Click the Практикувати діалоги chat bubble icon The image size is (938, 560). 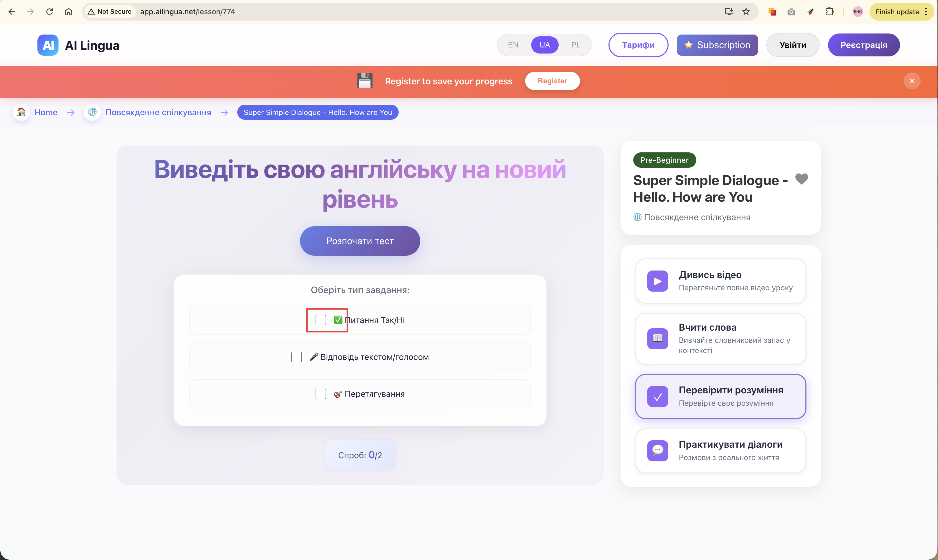(657, 451)
